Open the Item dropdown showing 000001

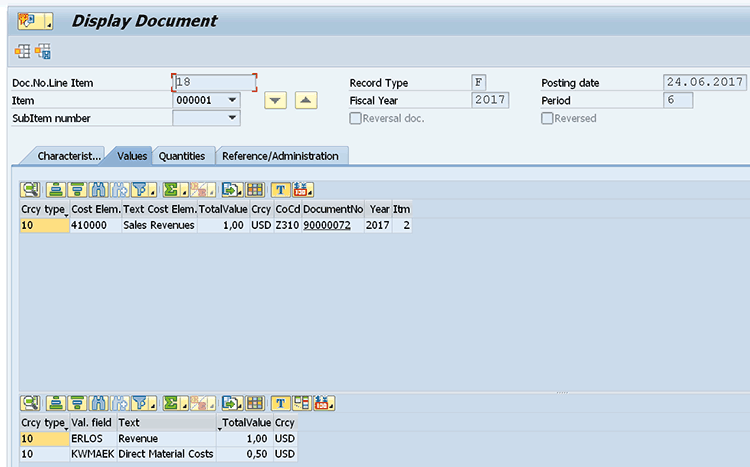pos(232,100)
